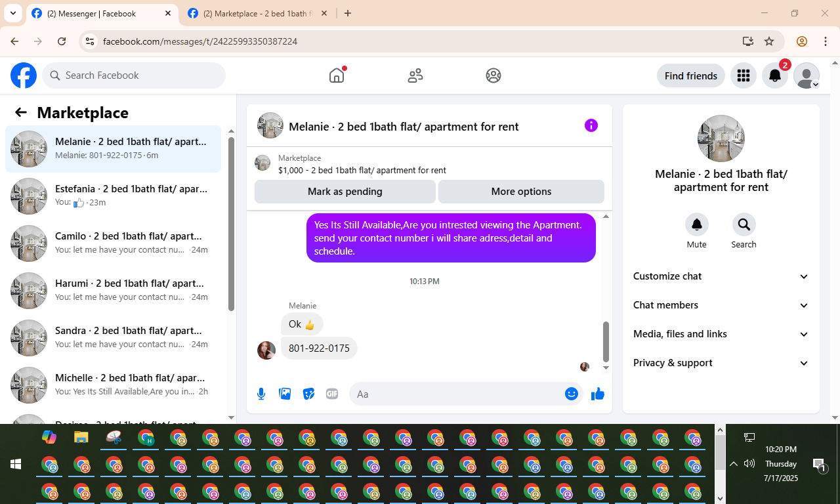The height and width of the screenshot is (504, 840).
Task: View site information icon beside the URL
Action: click(x=90, y=41)
